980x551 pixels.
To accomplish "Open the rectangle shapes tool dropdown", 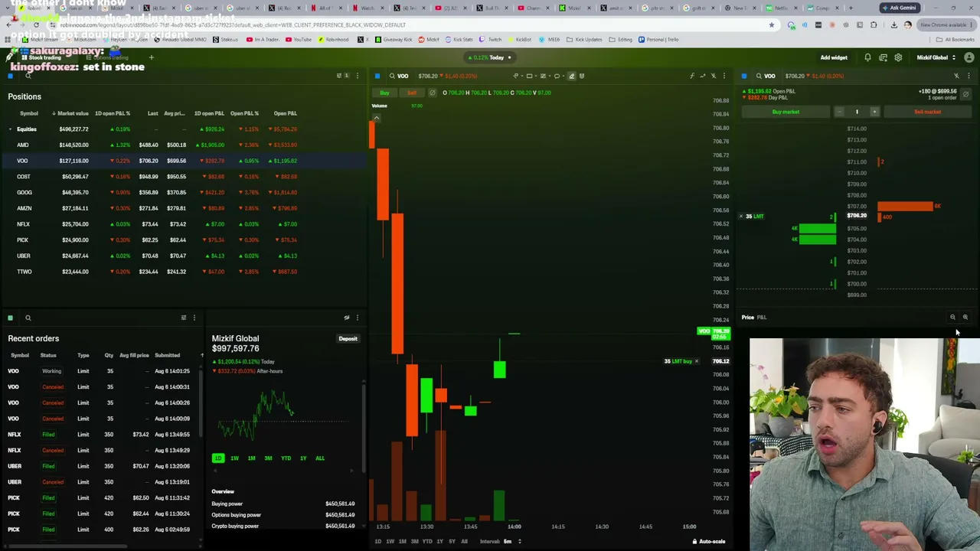I will pyautogui.click(x=531, y=76).
